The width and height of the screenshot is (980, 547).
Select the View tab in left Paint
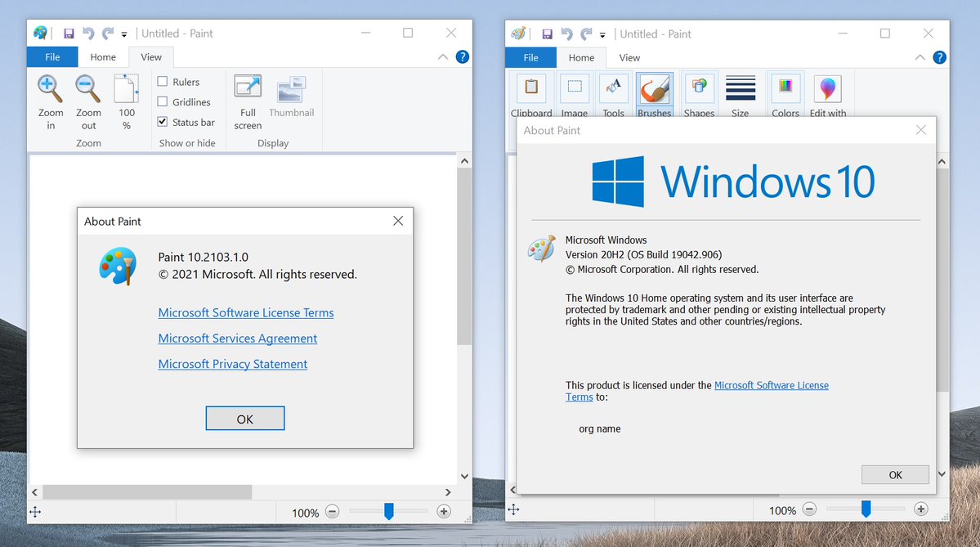tap(151, 57)
